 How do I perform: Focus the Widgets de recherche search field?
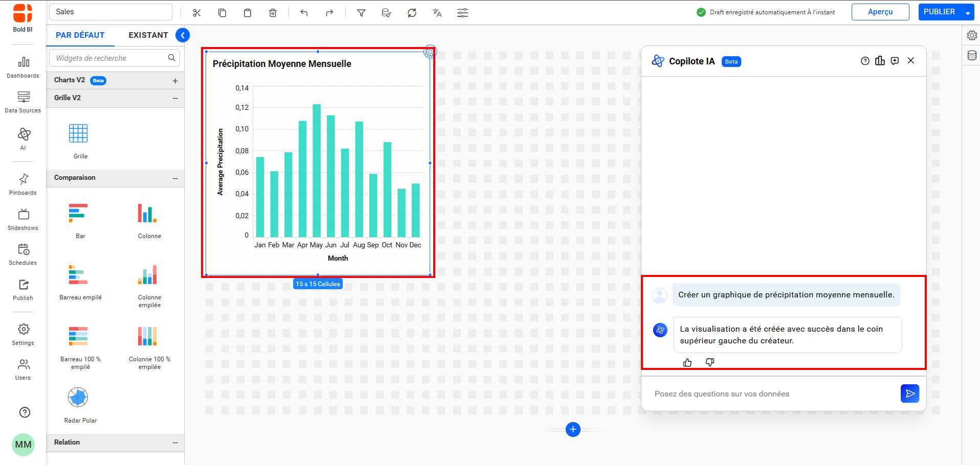tap(110, 58)
